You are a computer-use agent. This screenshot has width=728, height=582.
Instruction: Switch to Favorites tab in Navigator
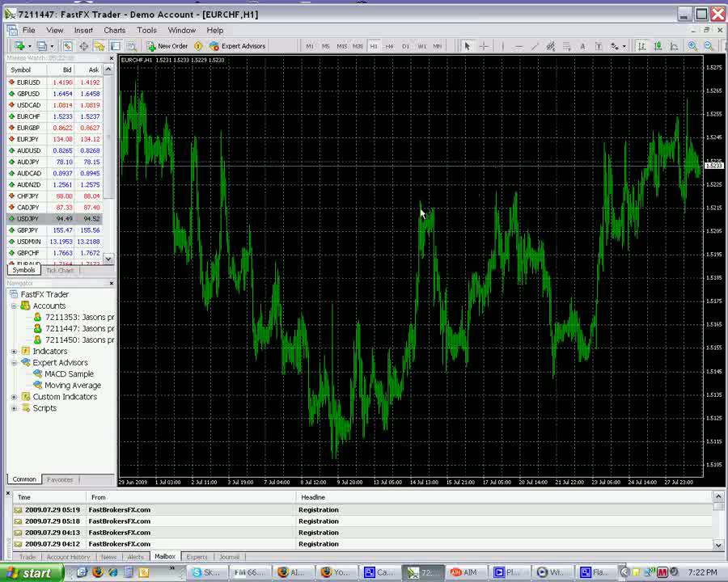point(60,479)
